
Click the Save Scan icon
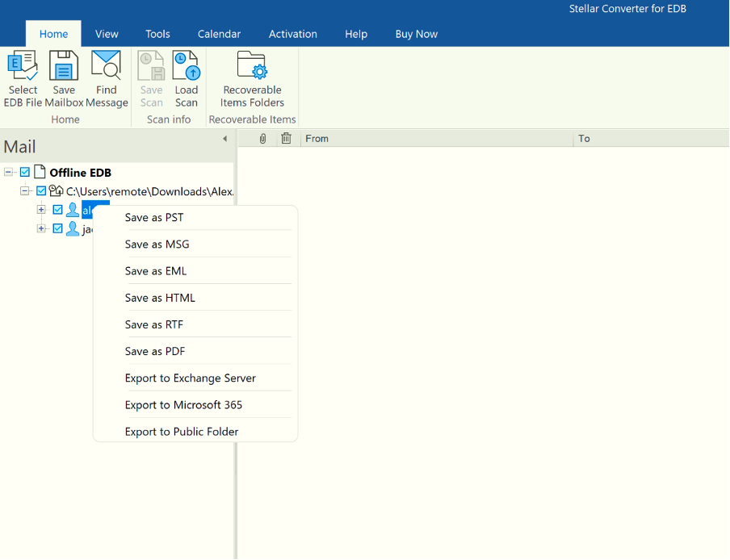pos(151,65)
